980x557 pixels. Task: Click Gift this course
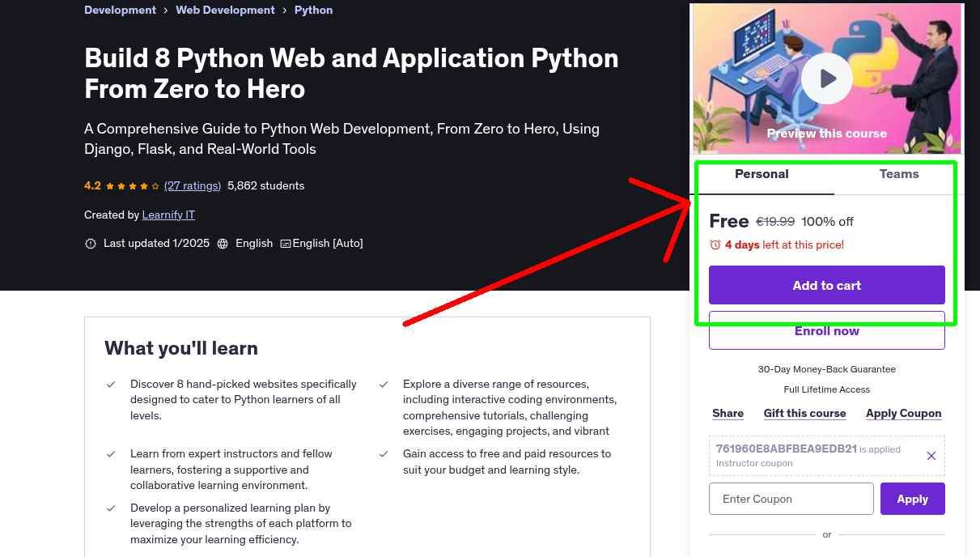(804, 414)
